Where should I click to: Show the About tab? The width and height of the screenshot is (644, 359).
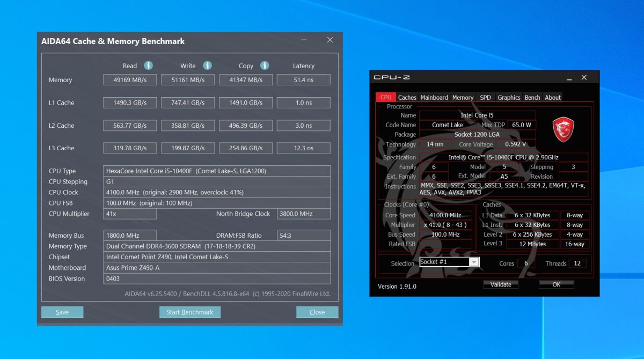point(553,97)
